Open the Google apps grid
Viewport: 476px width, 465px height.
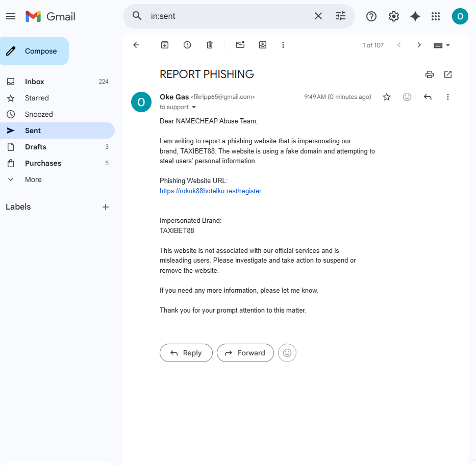[436, 16]
